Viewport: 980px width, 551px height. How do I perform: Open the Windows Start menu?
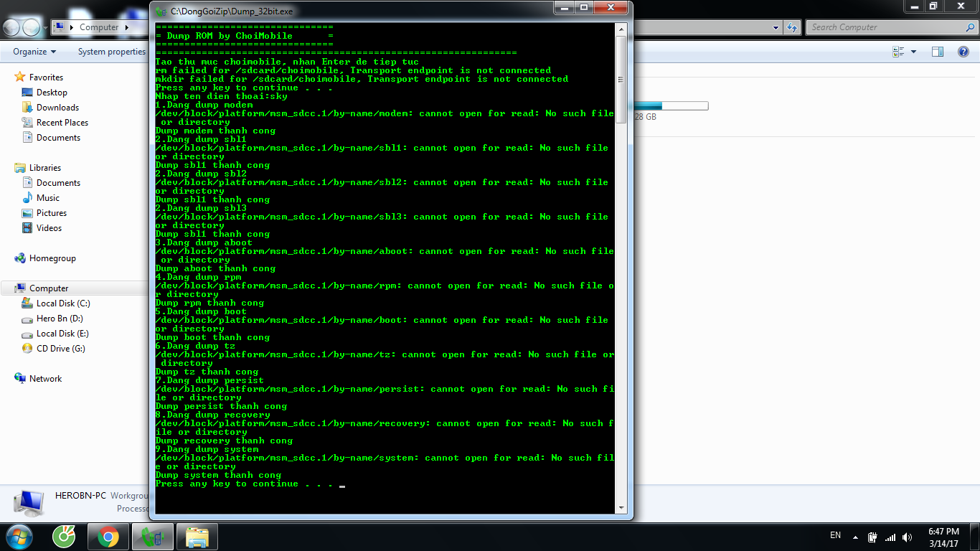pyautogui.click(x=18, y=535)
